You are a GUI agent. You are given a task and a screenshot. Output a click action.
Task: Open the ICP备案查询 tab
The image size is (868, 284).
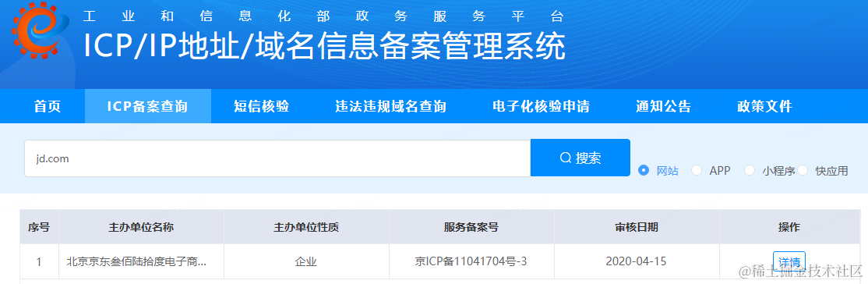click(x=148, y=106)
